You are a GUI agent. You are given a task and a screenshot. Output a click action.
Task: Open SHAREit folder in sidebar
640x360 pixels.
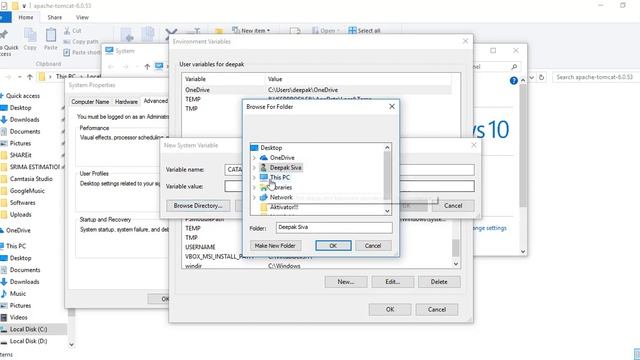pos(21,155)
